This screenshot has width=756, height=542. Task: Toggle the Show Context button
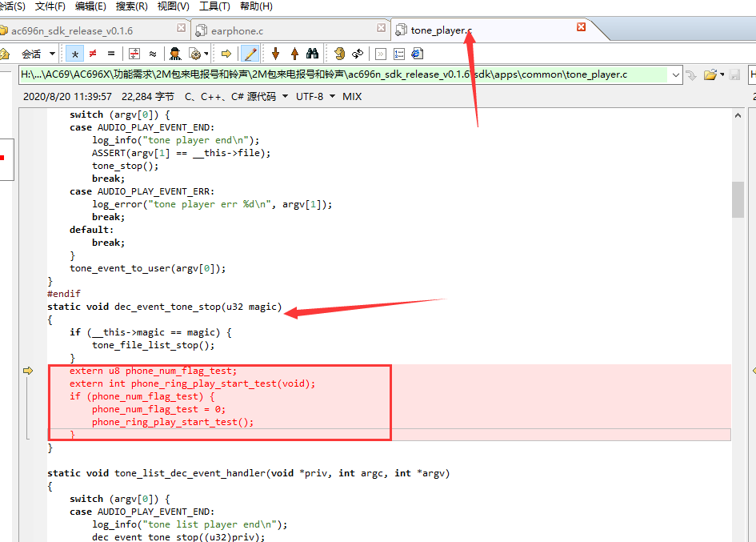tap(134, 54)
